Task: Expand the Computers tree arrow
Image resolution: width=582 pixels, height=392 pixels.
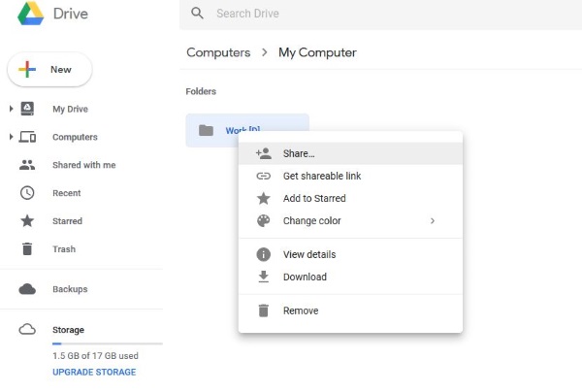Action: (11, 138)
